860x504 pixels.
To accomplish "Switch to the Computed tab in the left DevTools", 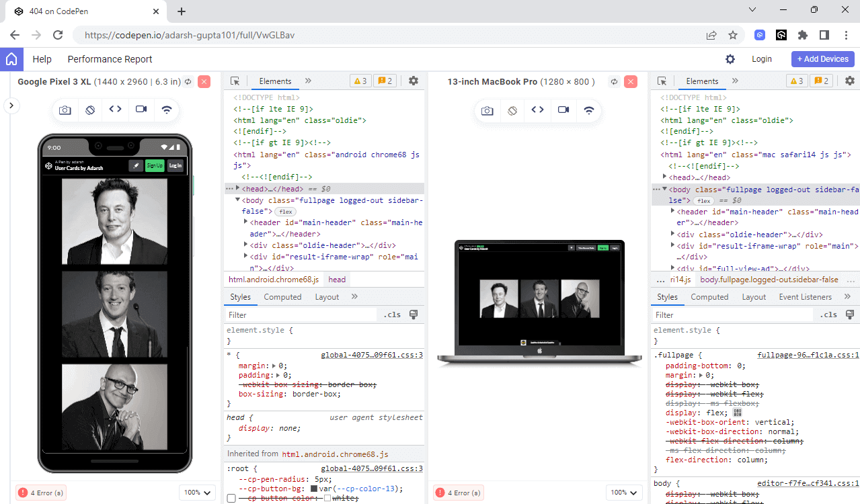I will (x=282, y=297).
